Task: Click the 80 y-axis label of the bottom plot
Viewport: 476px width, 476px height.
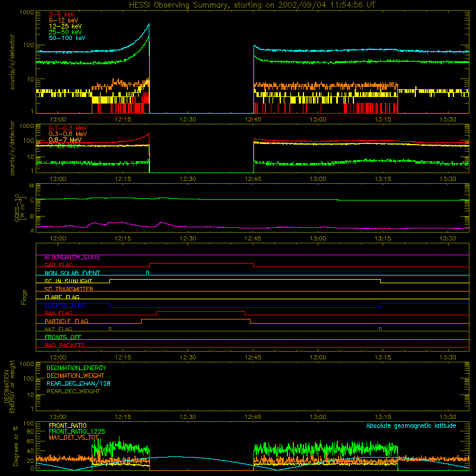Action: pyautogui.click(x=30, y=431)
